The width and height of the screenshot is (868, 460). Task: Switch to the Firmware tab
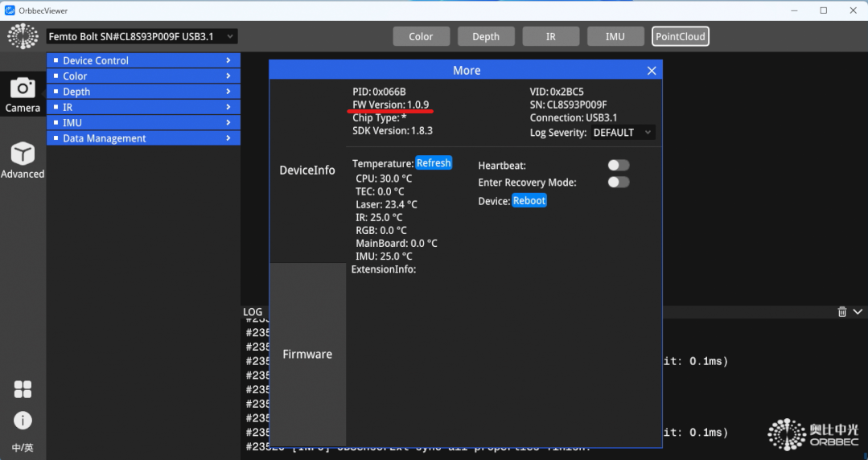point(307,354)
